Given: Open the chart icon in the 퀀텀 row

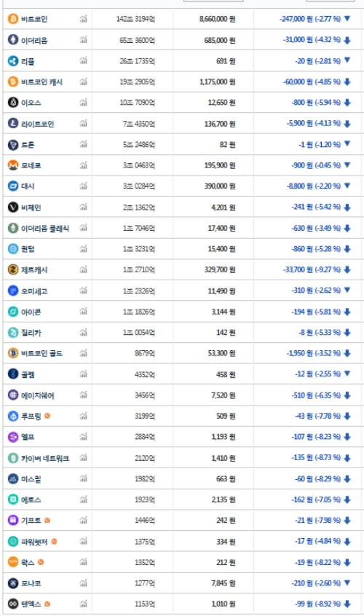Looking at the screenshot, I should tap(83, 249).
